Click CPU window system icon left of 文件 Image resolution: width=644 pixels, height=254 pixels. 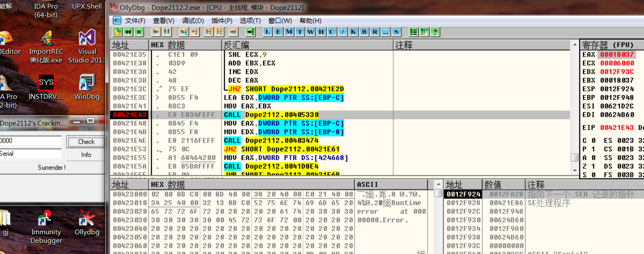pyautogui.click(x=117, y=20)
